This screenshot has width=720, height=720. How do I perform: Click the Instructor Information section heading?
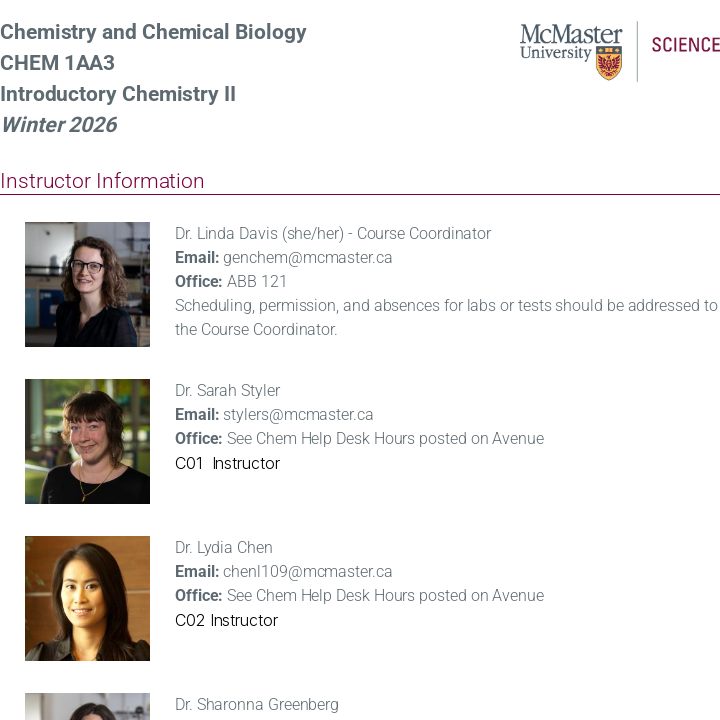102,181
